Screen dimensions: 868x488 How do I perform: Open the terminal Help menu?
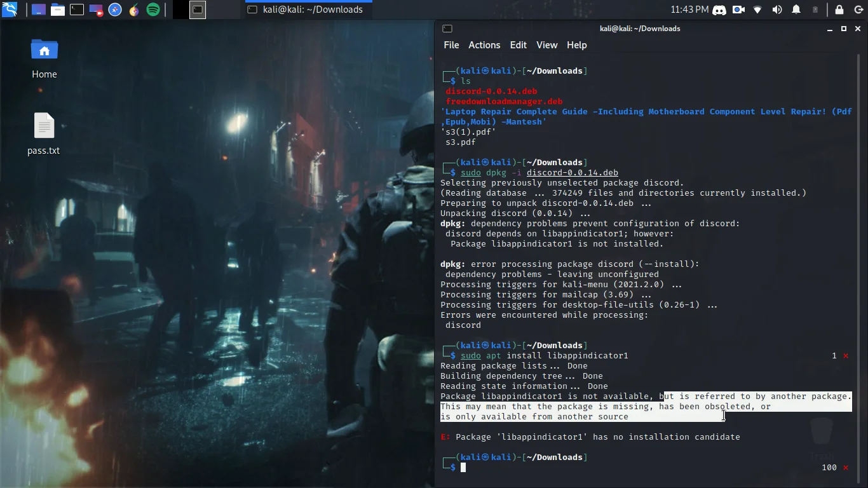[577, 45]
